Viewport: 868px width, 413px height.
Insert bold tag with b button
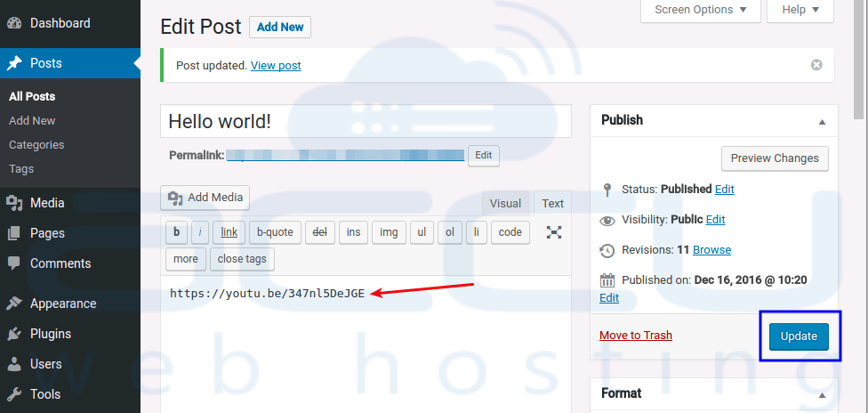(177, 232)
